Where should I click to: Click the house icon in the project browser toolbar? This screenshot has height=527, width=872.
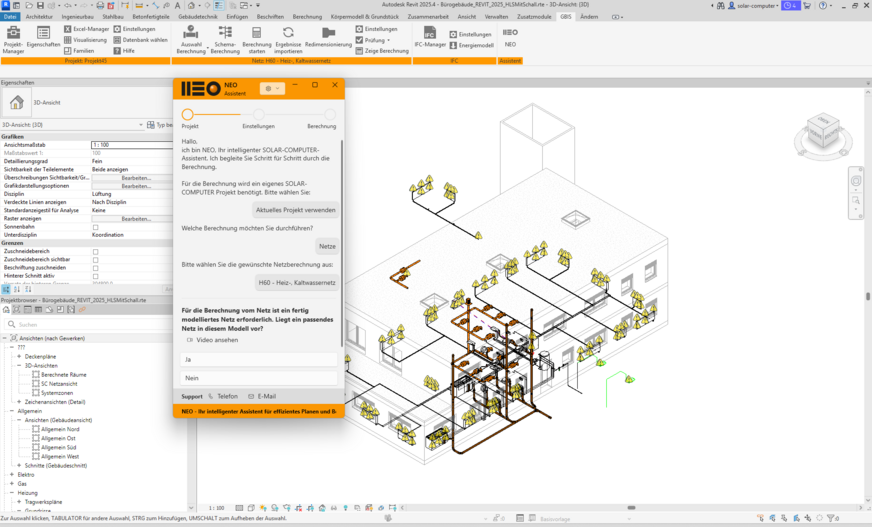pos(6,310)
